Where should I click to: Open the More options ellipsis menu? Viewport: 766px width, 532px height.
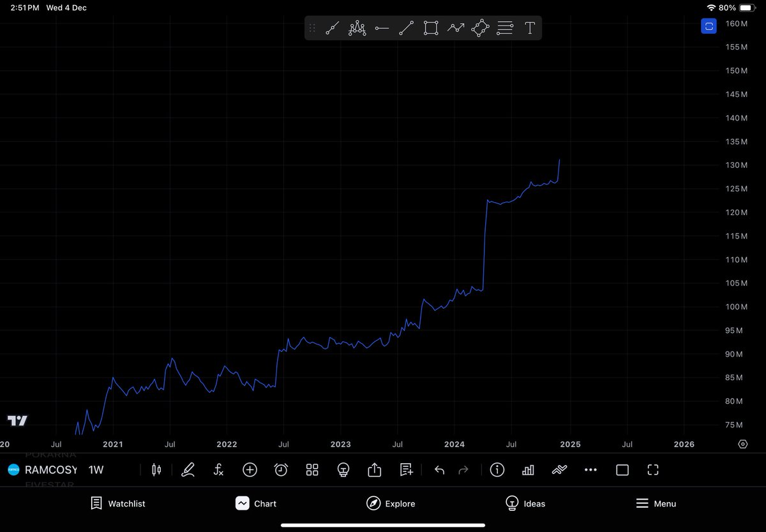click(x=590, y=470)
